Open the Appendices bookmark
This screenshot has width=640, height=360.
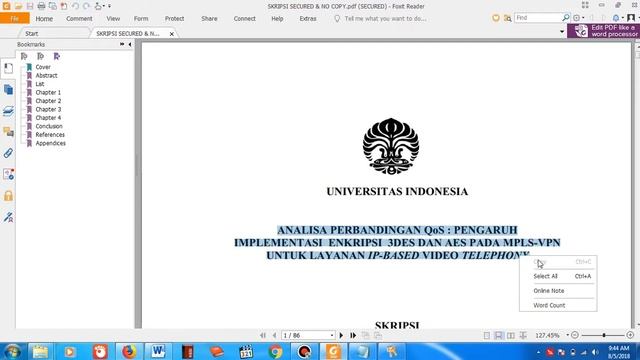coord(50,143)
